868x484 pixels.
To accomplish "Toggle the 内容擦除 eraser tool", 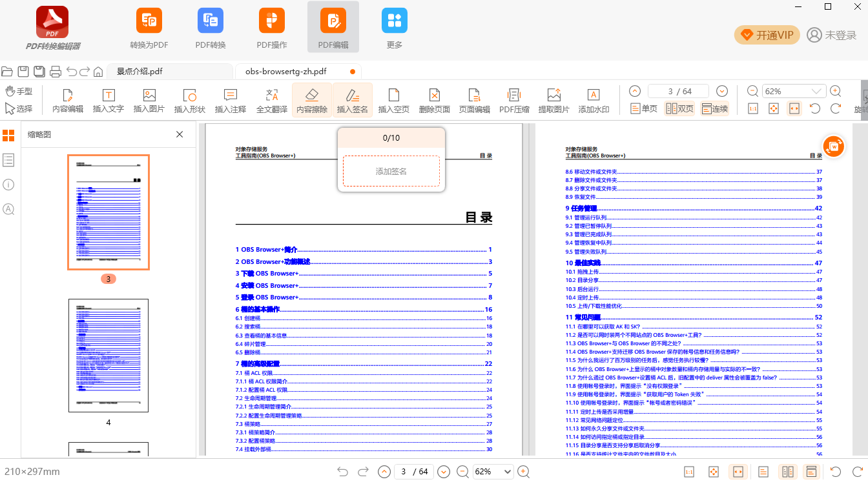I will (x=312, y=101).
